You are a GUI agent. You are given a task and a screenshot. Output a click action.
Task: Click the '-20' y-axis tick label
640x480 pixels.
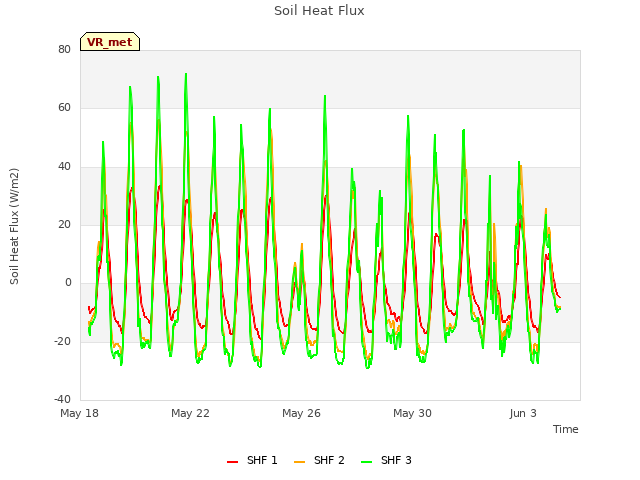[62, 341]
